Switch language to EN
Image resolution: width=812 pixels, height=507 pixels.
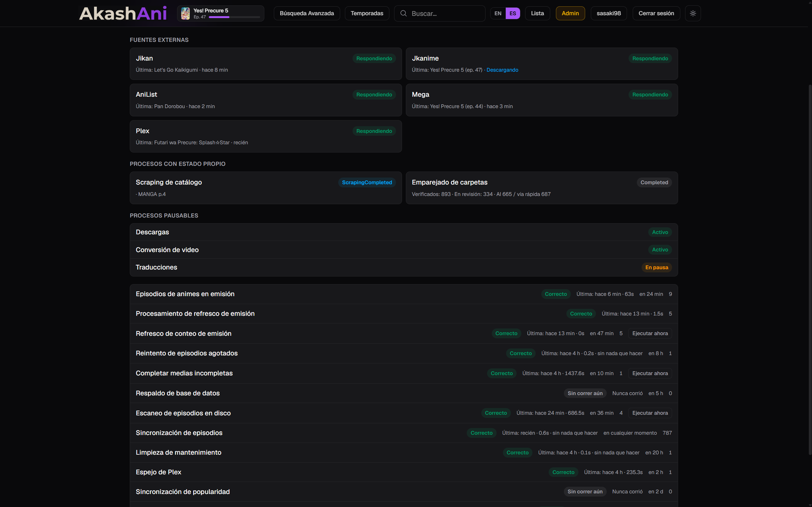pos(498,13)
